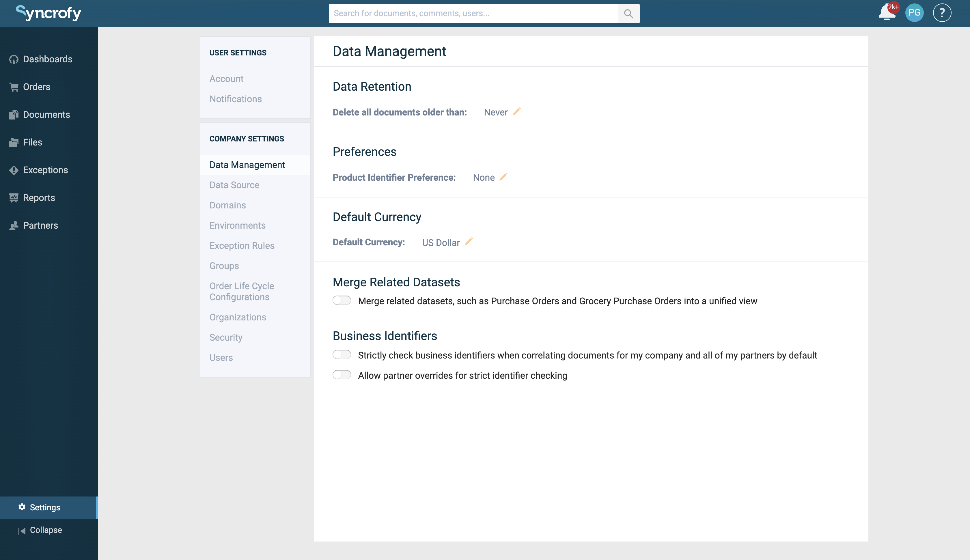Viewport: 970px width, 560px height.
Task: Click the search magnifier icon
Action: (628, 14)
